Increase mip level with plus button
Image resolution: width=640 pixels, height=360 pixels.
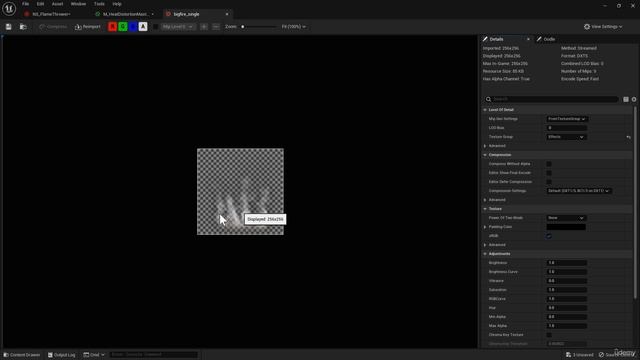click(x=204, y=27)
